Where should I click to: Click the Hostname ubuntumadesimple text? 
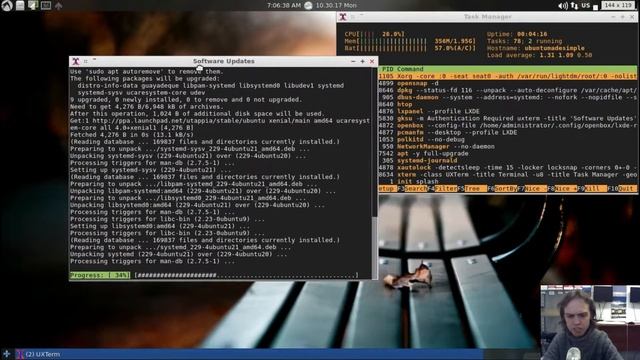point(536,48)
